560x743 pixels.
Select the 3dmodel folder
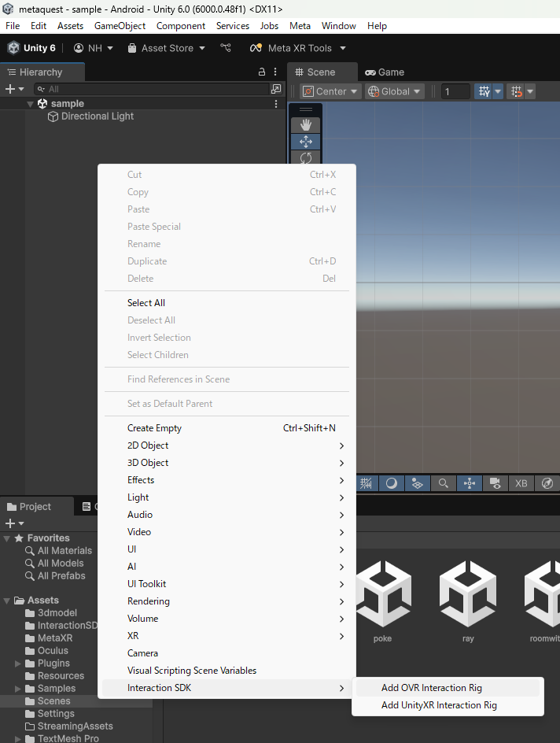coord(50,612)
